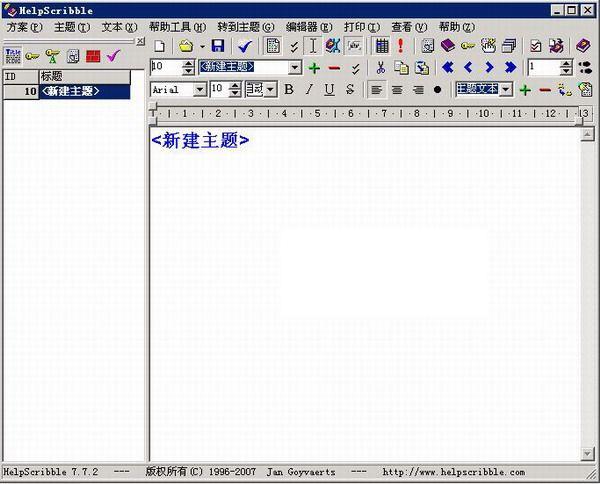This screenshot has width=600, height=484.
Task: Toggle italic formatting
Action: click(x=309, y=90)
